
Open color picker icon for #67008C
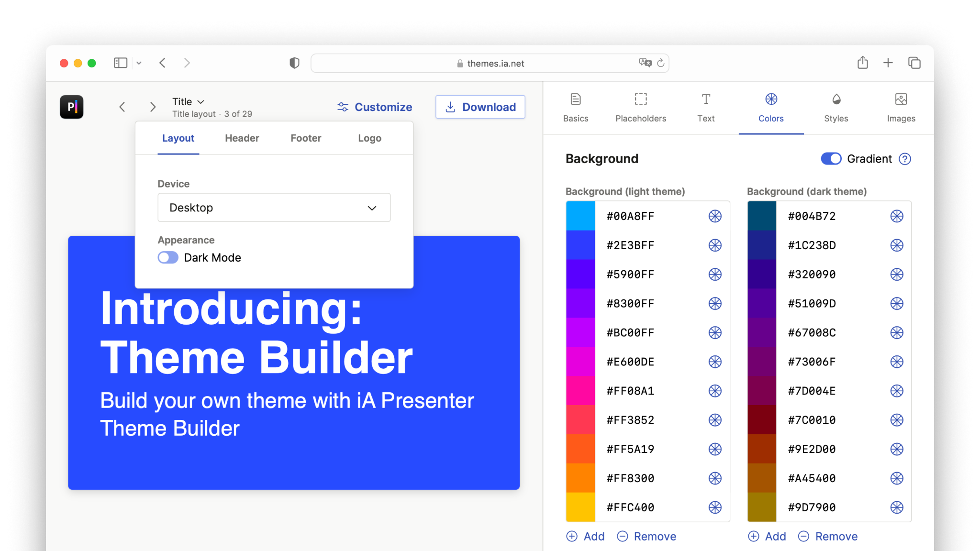pyautogui.click(x=897, y=333)
